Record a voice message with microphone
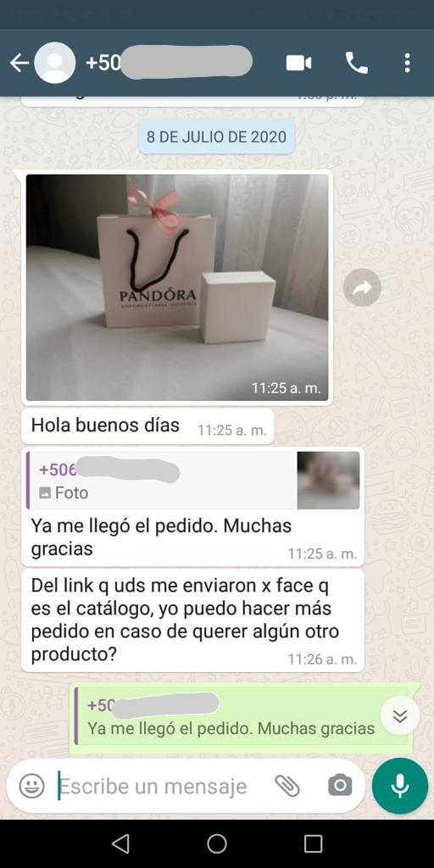The width and height of the screenshot is (434, 868). coord(400,786)
